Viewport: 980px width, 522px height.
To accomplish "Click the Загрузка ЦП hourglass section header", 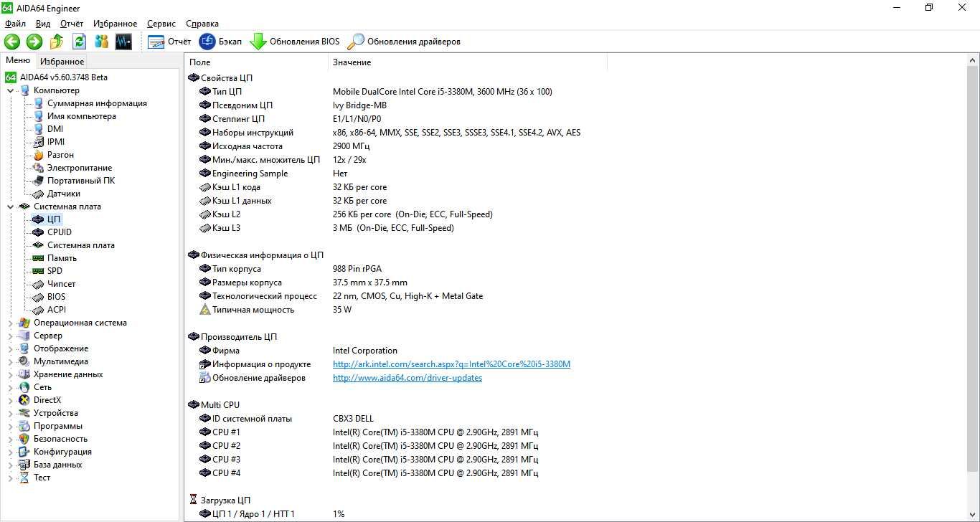I will pyautogui.click(x=220, y=500).
